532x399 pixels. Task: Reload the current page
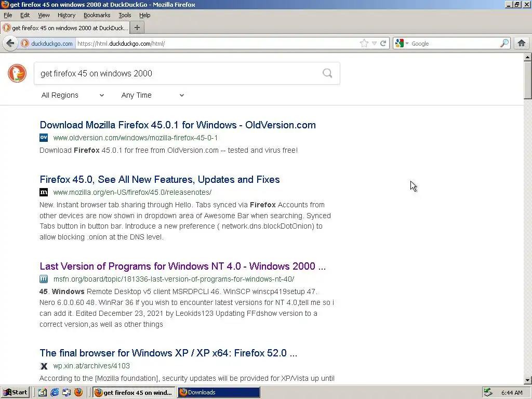(383, 44)
